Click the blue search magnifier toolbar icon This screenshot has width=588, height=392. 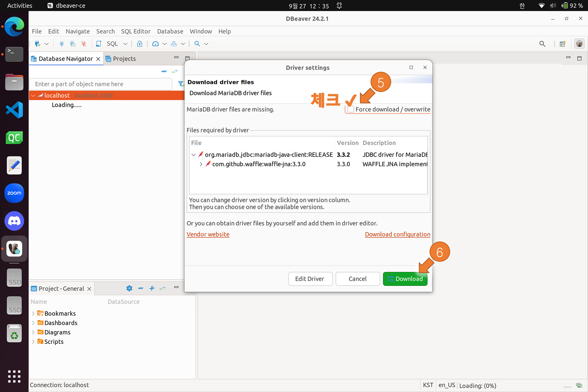pos(197,44)
